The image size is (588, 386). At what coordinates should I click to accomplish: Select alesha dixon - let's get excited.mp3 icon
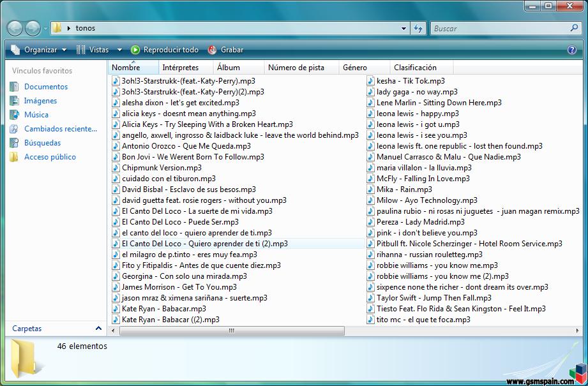click(116, 103)
